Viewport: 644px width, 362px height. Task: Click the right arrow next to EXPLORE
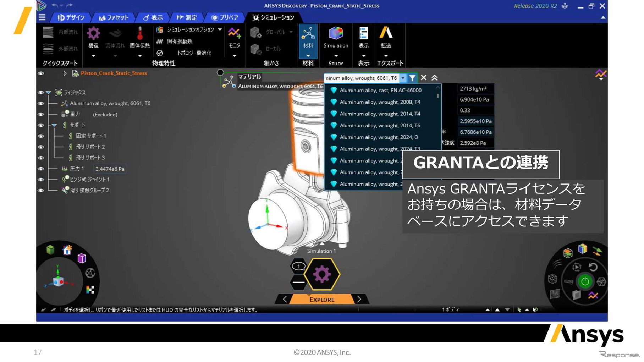[359, 299]
